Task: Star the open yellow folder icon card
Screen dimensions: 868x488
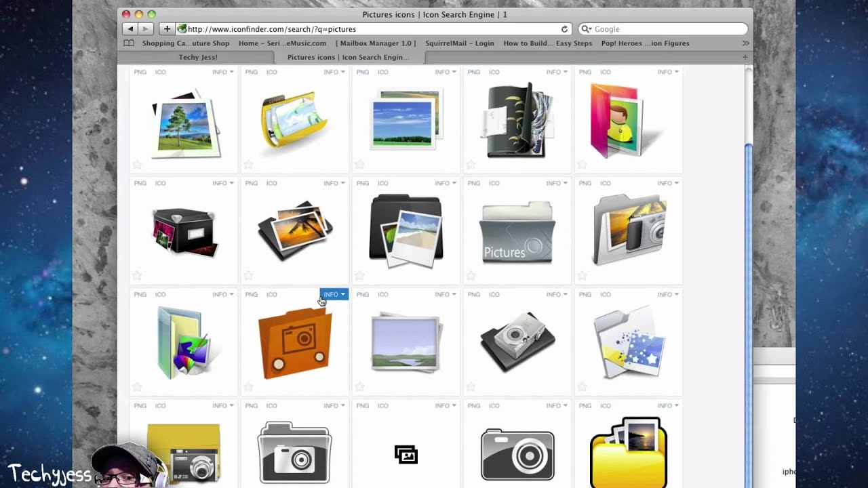Action: (248, 165)
